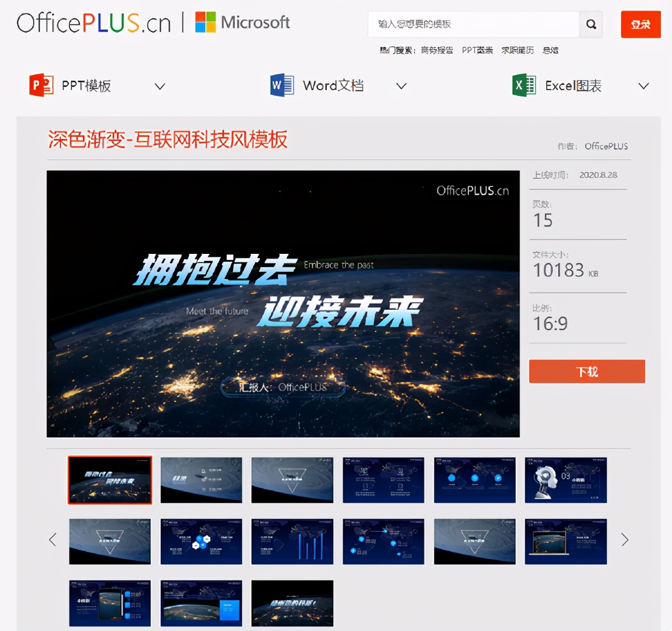Viewport: 672px width, 631px height.
Task: Click the red PowerPoint icon
Action: (41, 85)
